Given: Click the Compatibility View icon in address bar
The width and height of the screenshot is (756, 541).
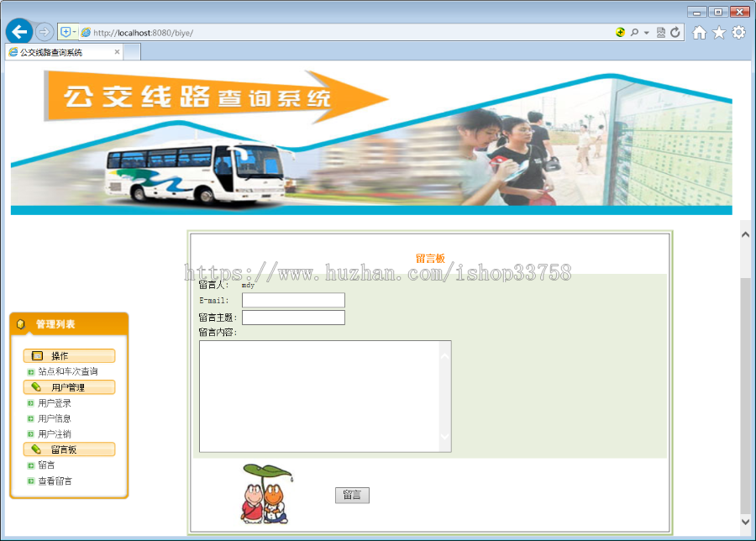Looking at the screenshot, I should point(661,32).
